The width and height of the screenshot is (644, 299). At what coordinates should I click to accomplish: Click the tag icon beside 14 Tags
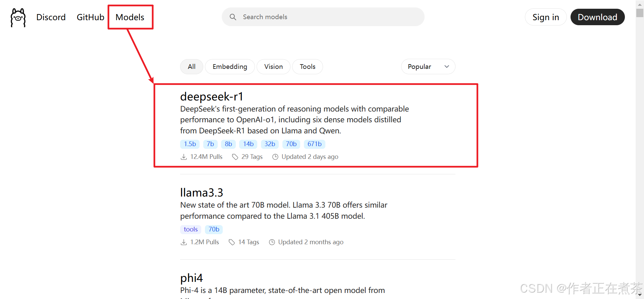pos(232,242)
